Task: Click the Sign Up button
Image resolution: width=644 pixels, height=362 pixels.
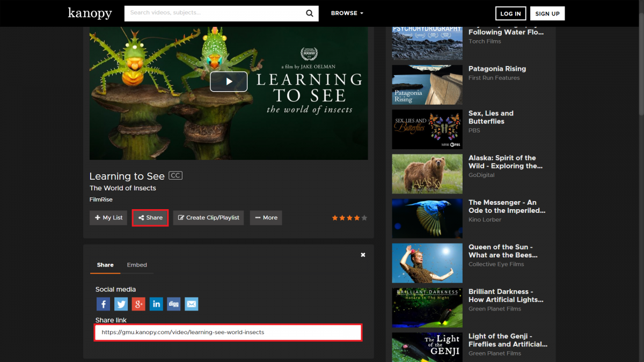Action: point(547,14)
